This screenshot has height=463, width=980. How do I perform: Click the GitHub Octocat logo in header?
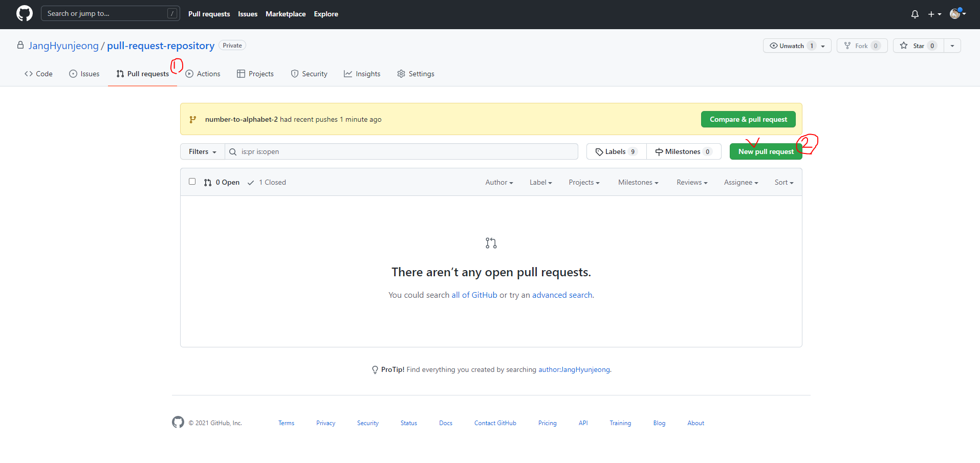(25, 13)
